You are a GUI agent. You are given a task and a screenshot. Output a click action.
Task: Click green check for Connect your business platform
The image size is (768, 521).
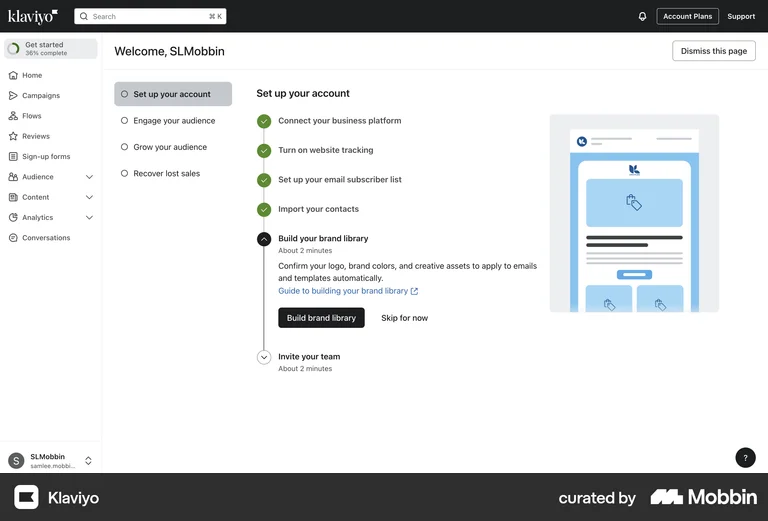pos(264,121)
